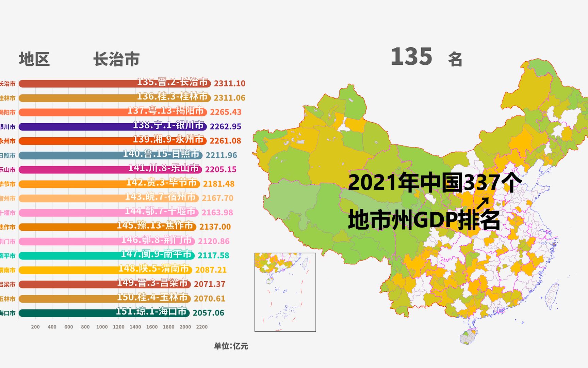588x368 pixels.
Task: Select value 2261.08 for 永州市
Action: tap(225, 141)
